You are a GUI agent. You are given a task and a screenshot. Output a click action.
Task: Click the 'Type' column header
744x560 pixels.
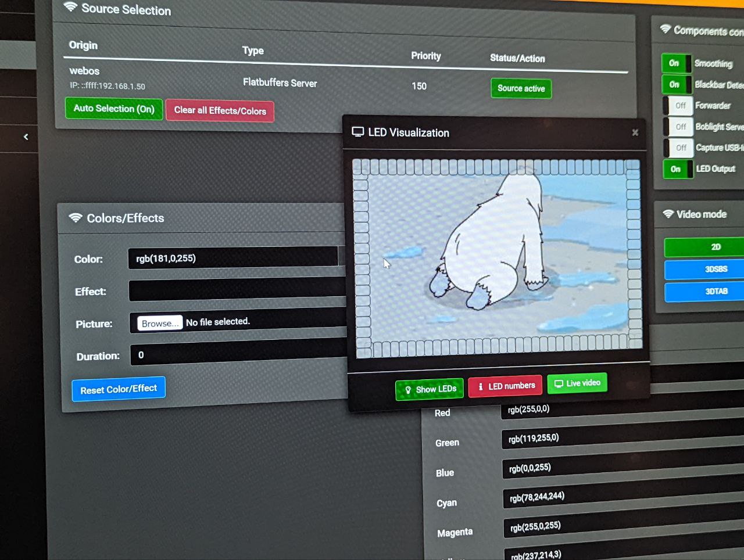[253, 51]
